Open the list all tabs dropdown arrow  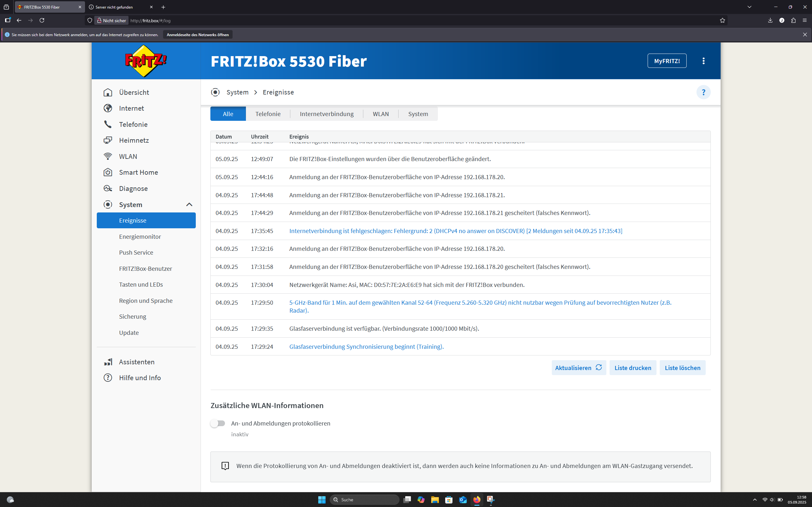[749, 7]
